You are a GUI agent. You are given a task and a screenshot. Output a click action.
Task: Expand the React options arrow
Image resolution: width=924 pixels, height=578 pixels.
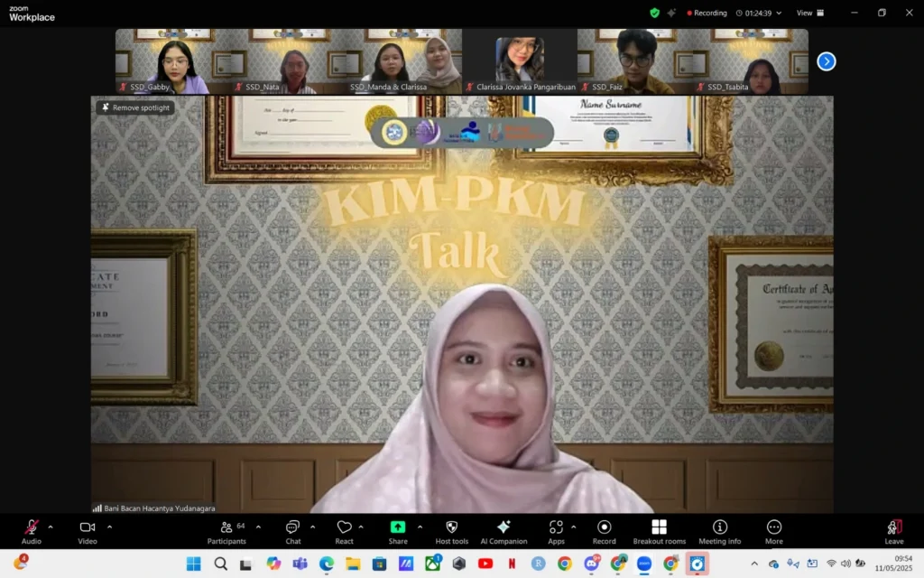click(361, 527)
